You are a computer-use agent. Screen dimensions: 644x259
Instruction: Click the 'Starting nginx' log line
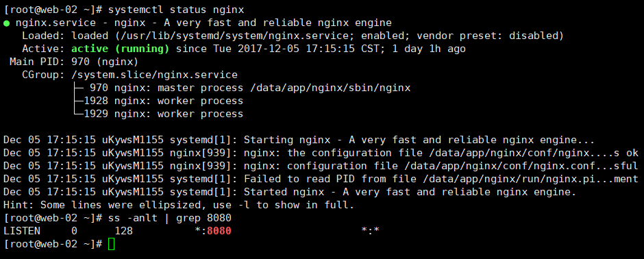tap(299, 140)
